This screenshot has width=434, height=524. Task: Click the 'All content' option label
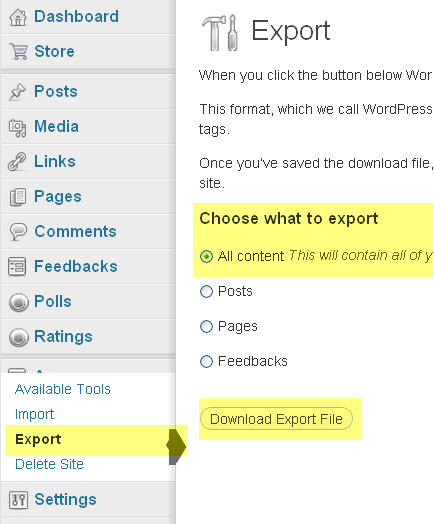click(251, 257)
